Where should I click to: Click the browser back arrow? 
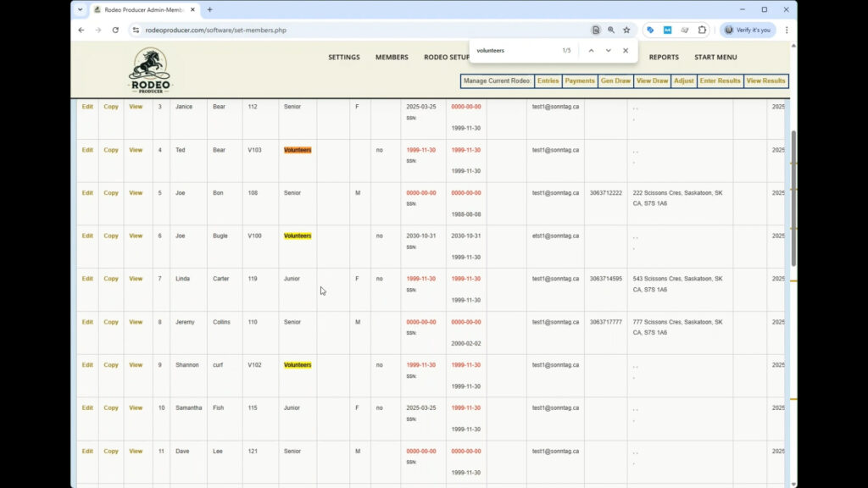pyautogui.click(x=81, y=30)
